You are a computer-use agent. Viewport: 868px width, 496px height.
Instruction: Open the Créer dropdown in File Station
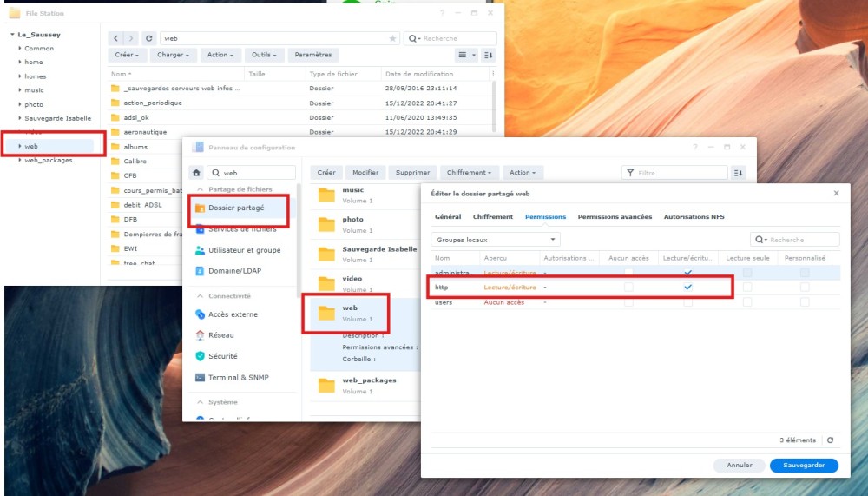[x=127, y=55]
